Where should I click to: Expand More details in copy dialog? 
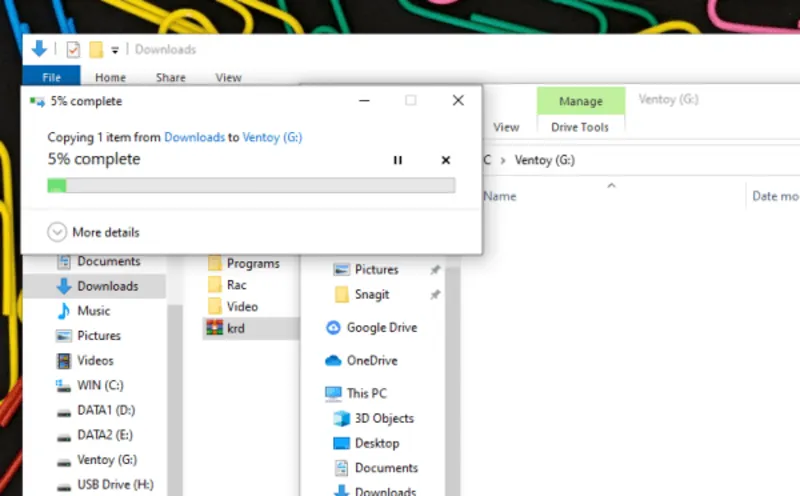tap(57, 232)
